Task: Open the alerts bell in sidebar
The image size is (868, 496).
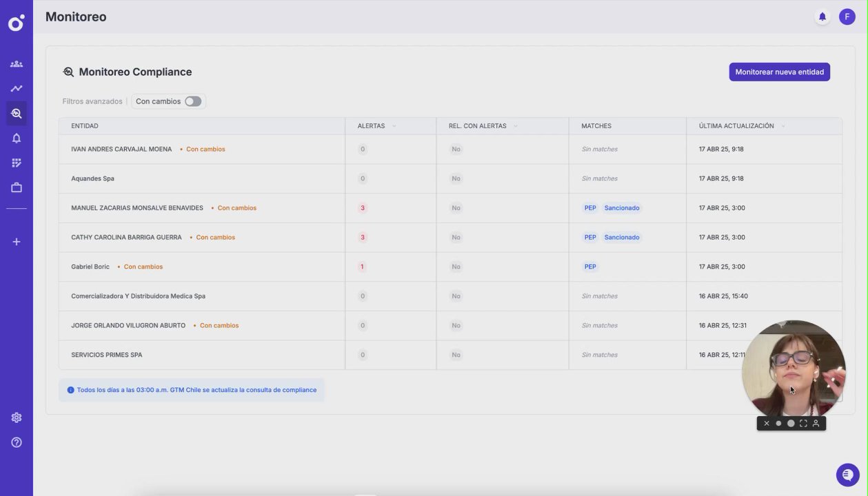Action: 17,138
